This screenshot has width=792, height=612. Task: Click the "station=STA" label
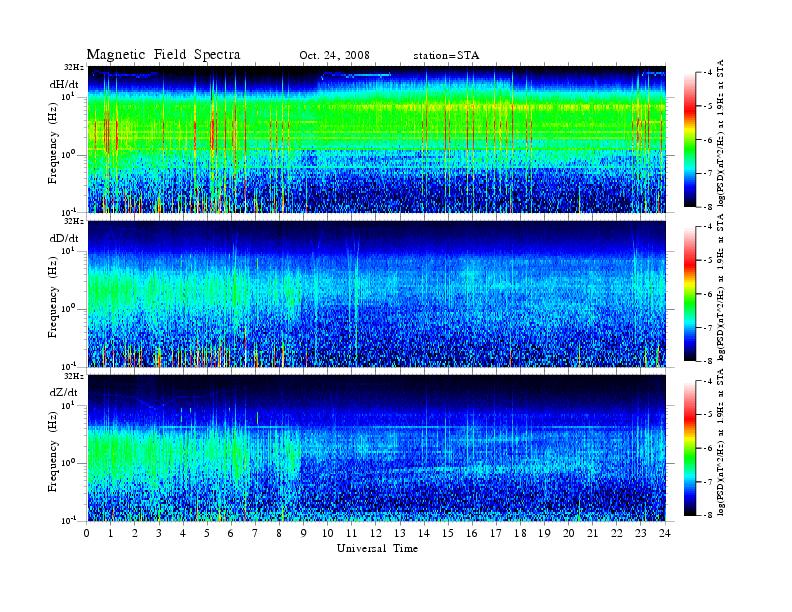tap(446, 55)
